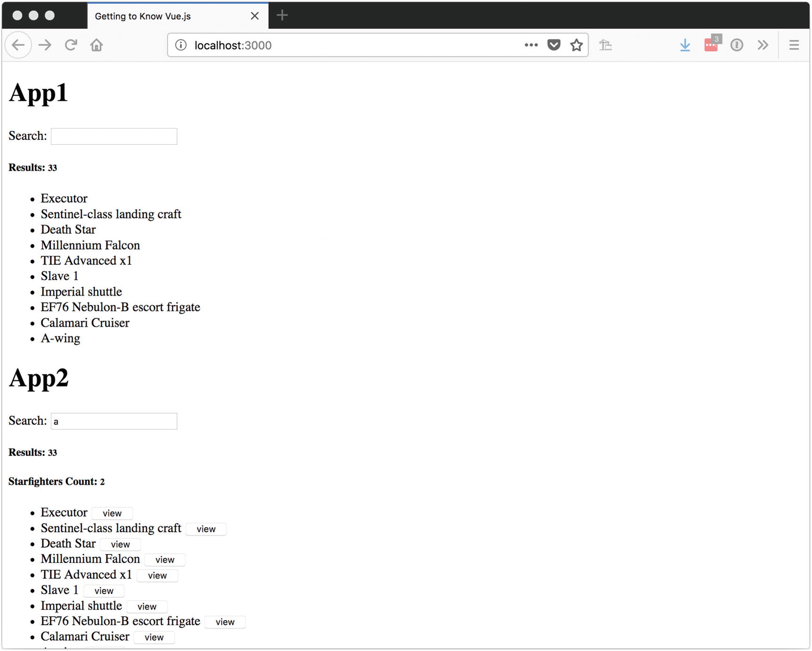
Task: Go back to the previous page
Action: [x=18, y=45]
